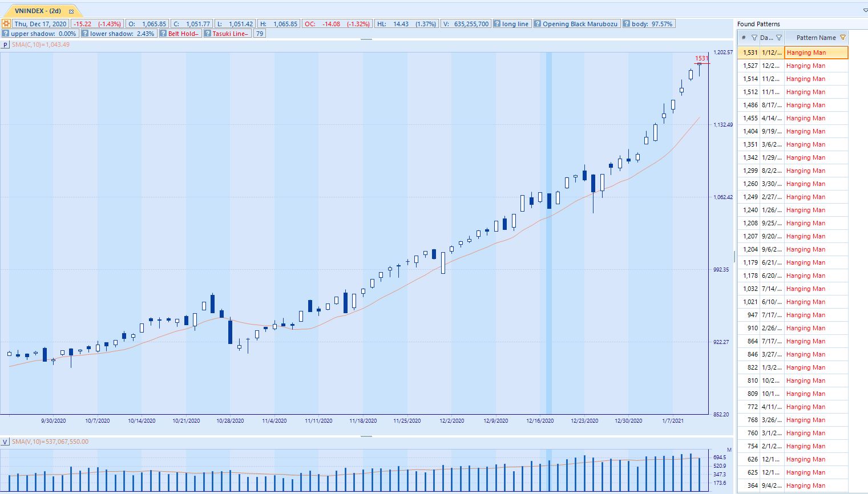Click help icon beside upper shadow
Viewport: 868px width, 494px height.
click(6, 34)
